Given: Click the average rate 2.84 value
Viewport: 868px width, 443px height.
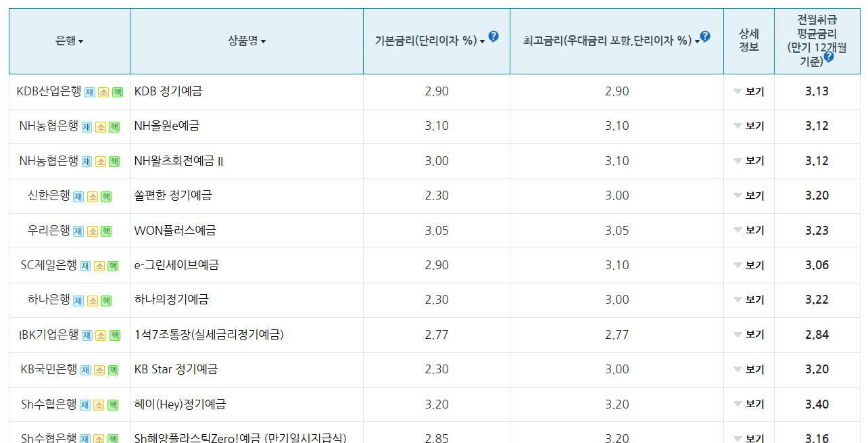Looking at the screenshot, I should pyautogui.click(x=817, y=335).
